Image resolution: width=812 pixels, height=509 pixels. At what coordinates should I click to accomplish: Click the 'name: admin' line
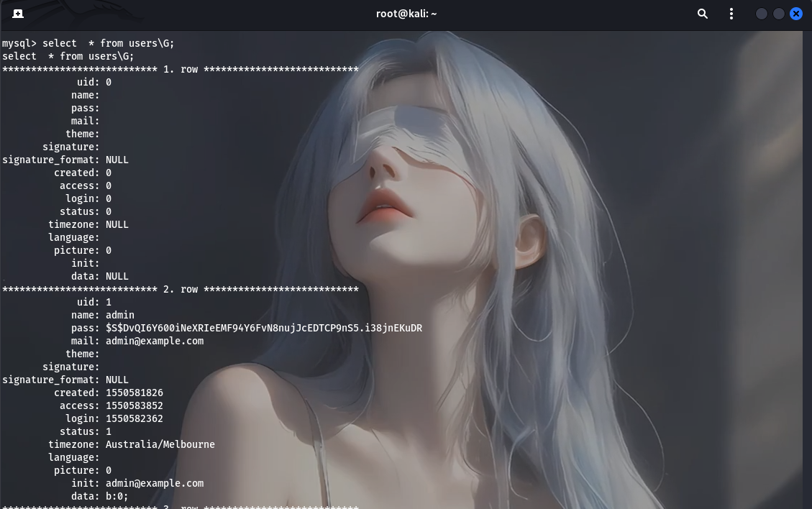[103, 316]
